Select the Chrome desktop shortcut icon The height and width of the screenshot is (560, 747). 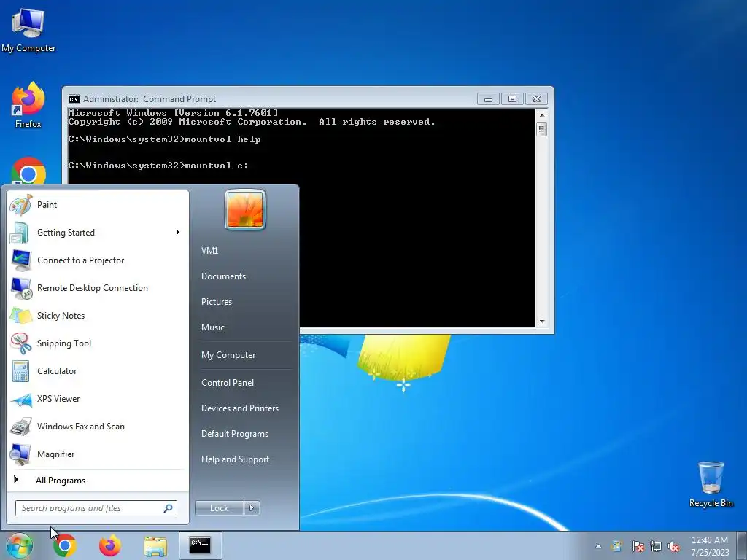28,171
